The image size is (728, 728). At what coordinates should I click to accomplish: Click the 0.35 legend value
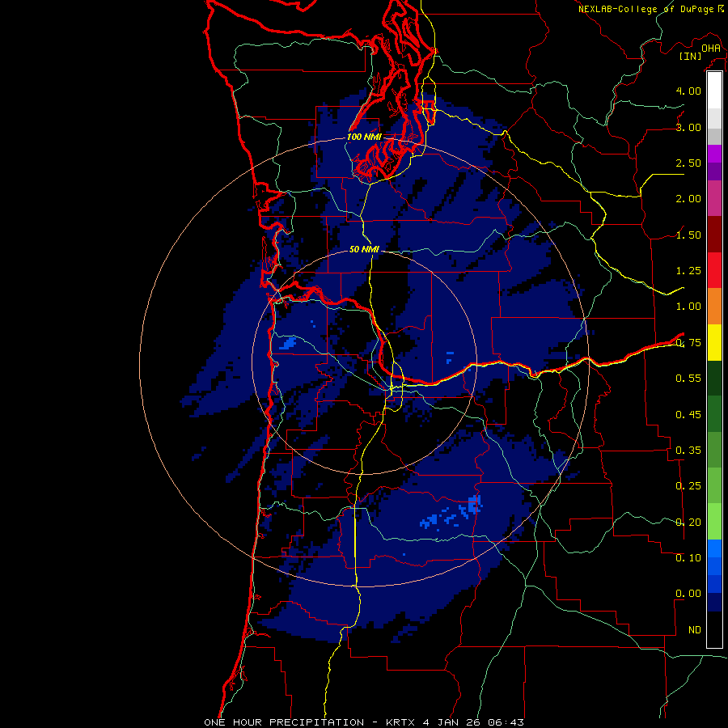688,451
